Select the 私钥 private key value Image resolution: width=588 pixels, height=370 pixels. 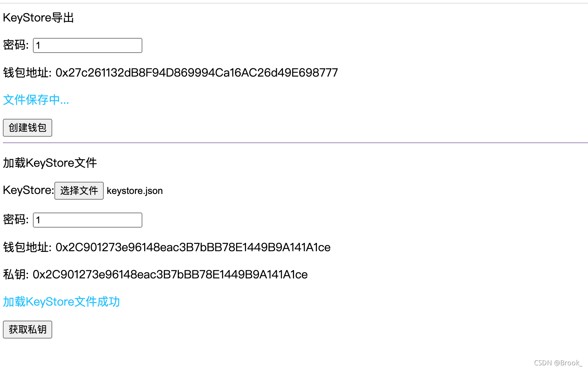(x=170, y=274)
